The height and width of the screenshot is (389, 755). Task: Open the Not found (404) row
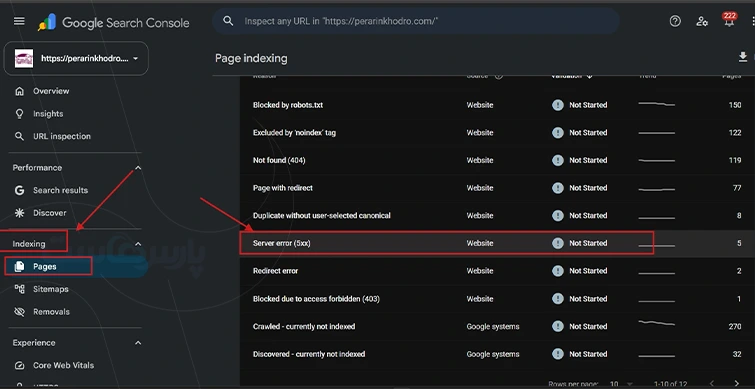pos(497,160)
